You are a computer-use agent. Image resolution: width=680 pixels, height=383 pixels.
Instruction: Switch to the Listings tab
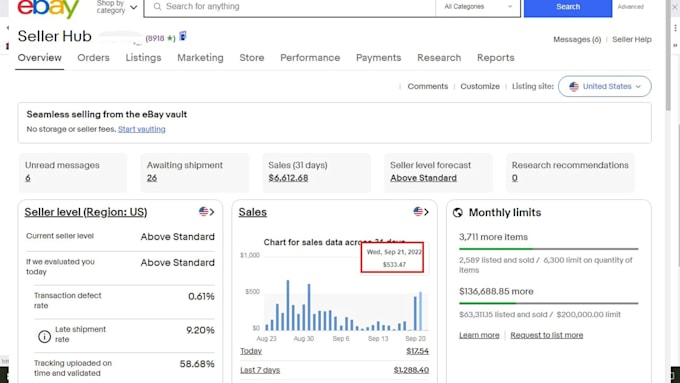coord(143,58)
